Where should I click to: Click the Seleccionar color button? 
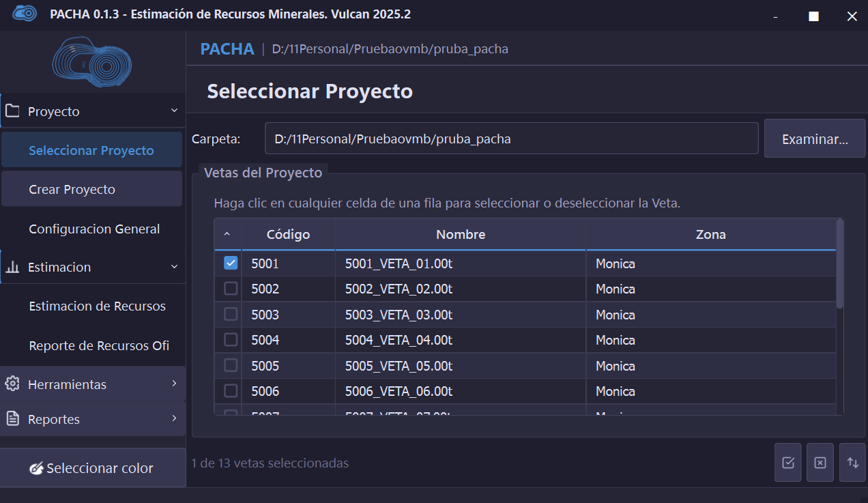[93, 468]
